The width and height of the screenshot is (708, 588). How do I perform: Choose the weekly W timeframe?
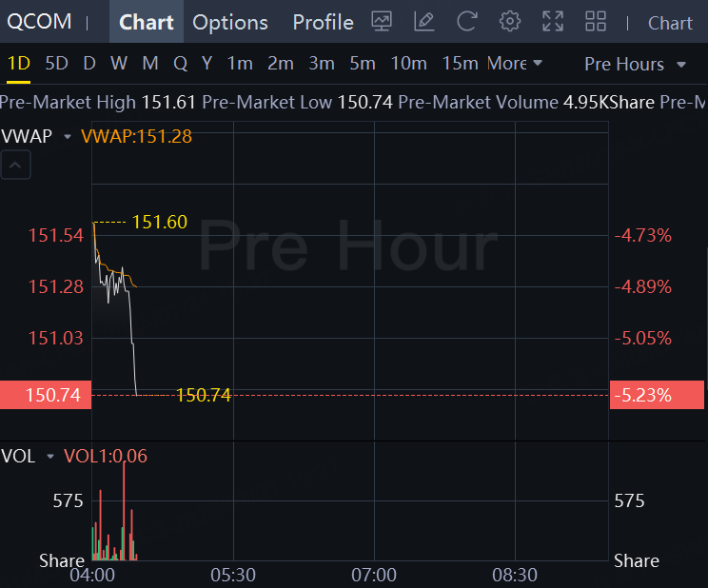tap(119, 64)
